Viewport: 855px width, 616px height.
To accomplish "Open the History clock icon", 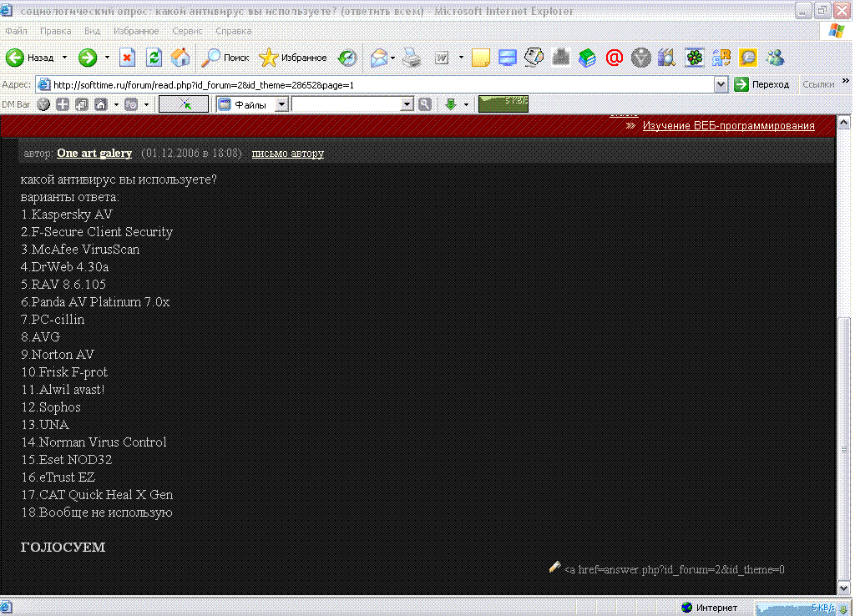I will tap(347, 58).
